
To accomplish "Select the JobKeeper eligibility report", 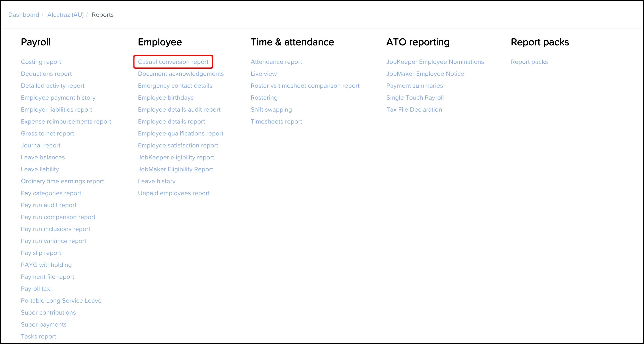I will (176, 157).
